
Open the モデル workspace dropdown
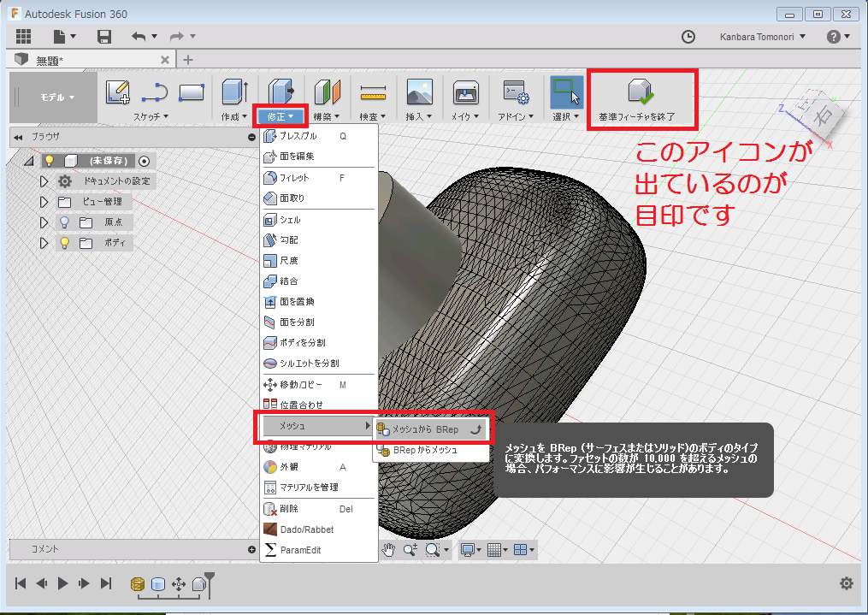(x=57, y=98)
